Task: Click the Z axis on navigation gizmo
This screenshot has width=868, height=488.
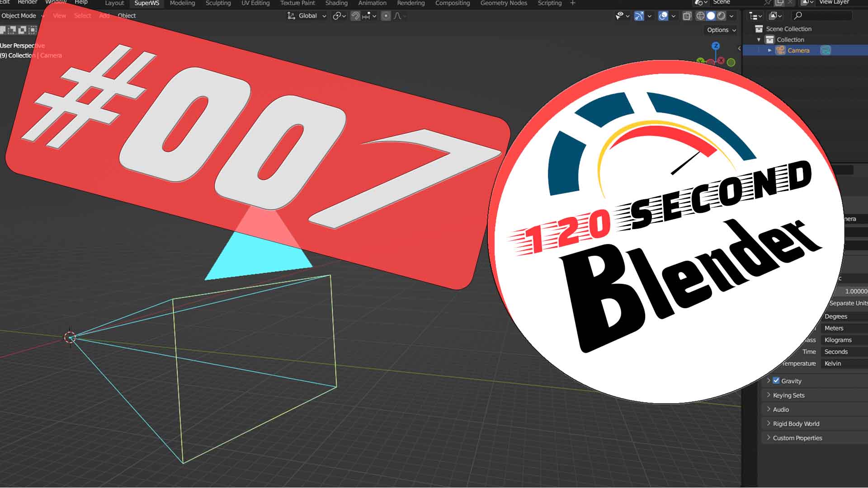Action: pos(716,46)
